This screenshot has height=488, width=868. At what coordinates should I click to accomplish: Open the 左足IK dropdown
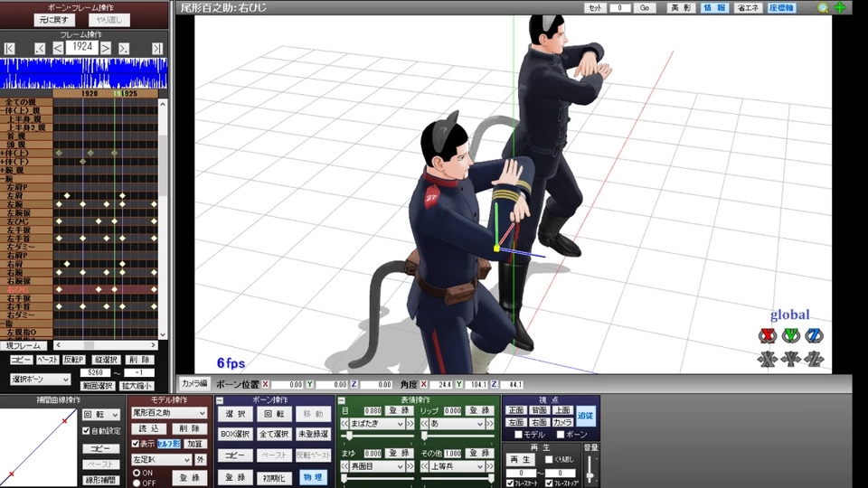point(161,459)
